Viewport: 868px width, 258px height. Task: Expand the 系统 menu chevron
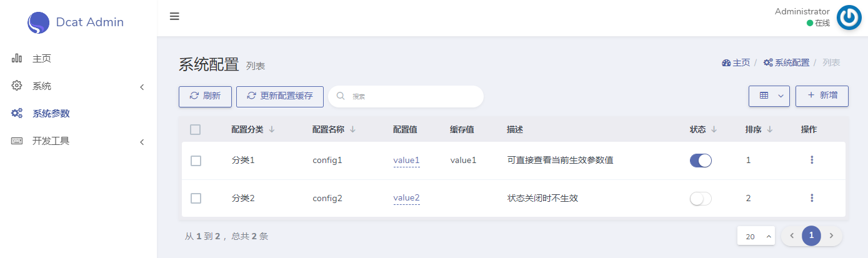pyautogui.click(x=142, y=86)
